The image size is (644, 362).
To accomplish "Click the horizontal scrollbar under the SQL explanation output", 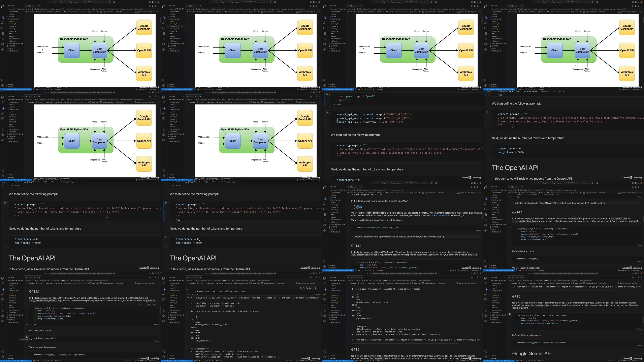I will [405, 343].
